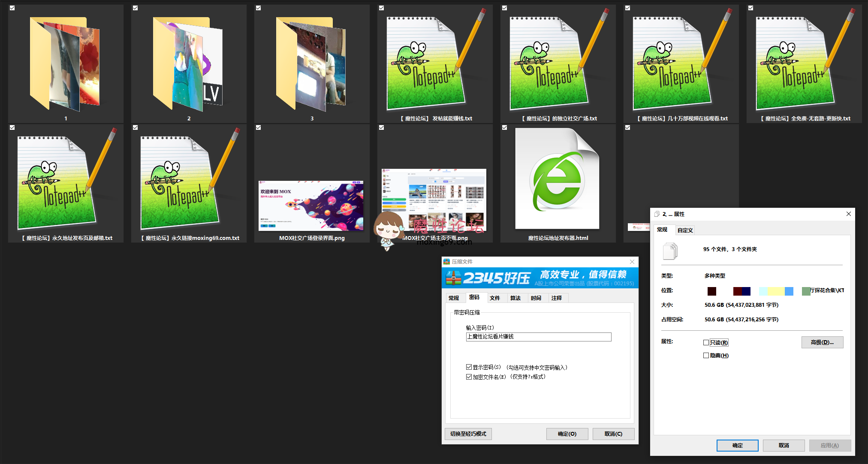Open folder icon named 2
This screenshot has height=464, width=868.
(188, 63)
